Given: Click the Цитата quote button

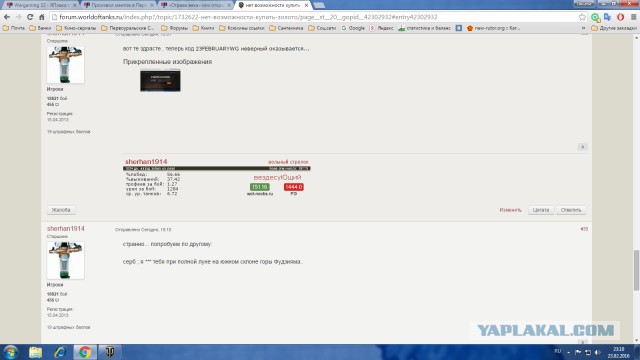Looking at the screenshot, I should 541,210.
